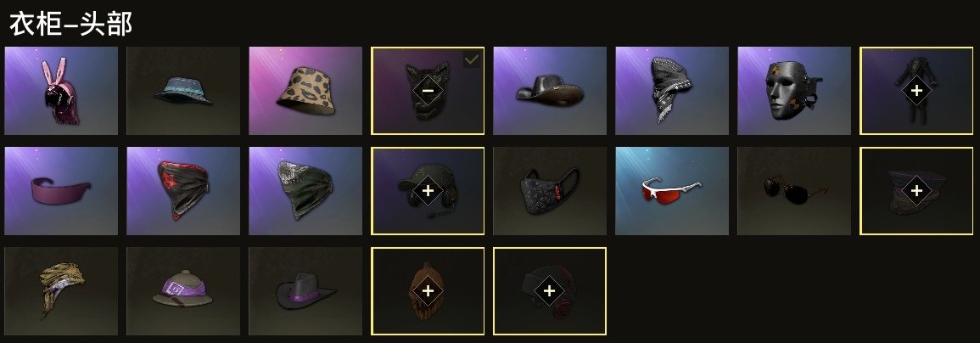980x343 pixels.
Task: Select the studded grey bandana hood
Action: click(672, 91)
